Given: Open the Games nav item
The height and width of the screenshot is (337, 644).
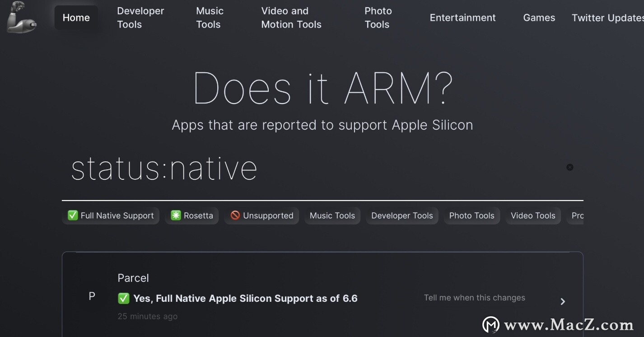Looking at the screenshot, I should [x=539, y=18].
